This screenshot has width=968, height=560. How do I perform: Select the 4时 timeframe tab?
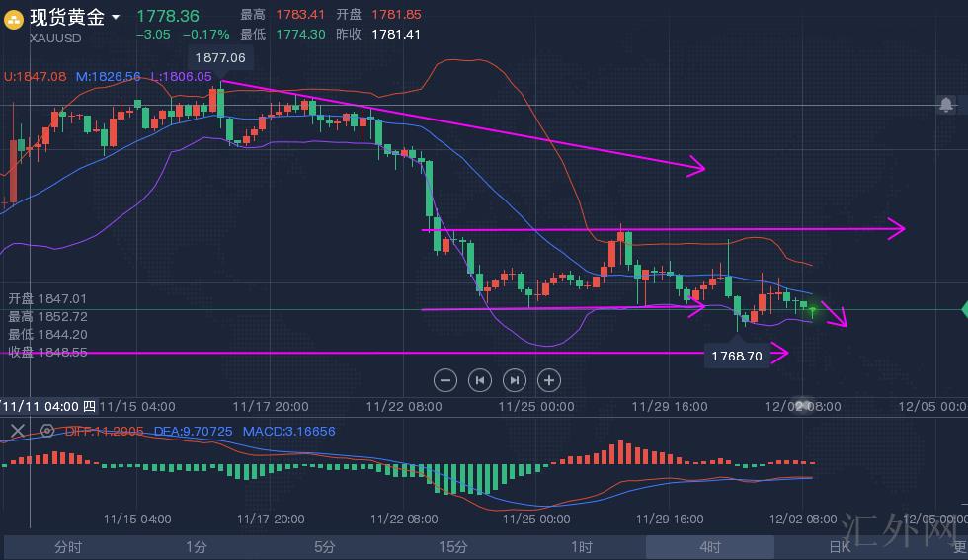coord(710,547)
